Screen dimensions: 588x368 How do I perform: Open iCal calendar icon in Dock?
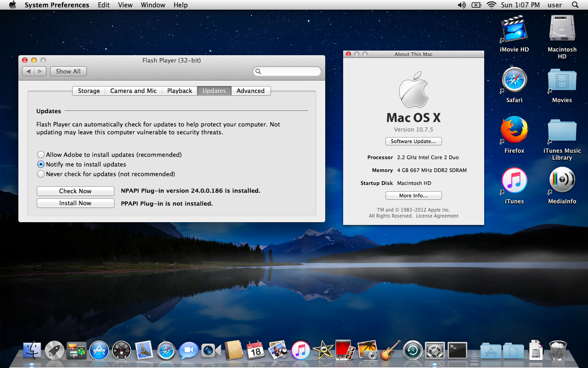[255, 351]
